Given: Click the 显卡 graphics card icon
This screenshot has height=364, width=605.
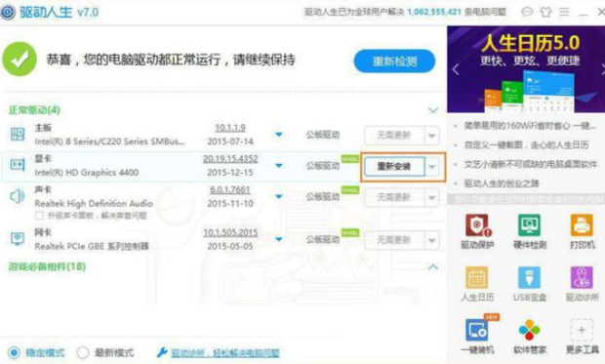Looking at the screenshot, I should [x=18, y=165].
